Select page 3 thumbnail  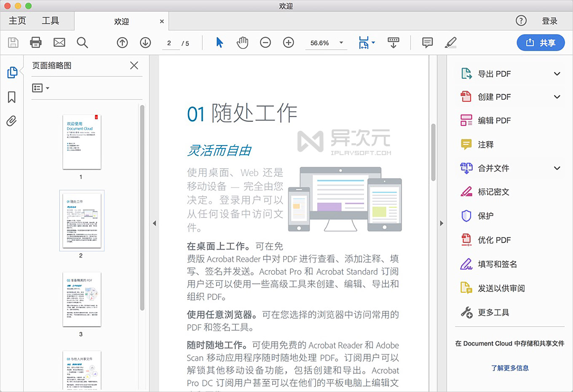click(x=82, y=300)
